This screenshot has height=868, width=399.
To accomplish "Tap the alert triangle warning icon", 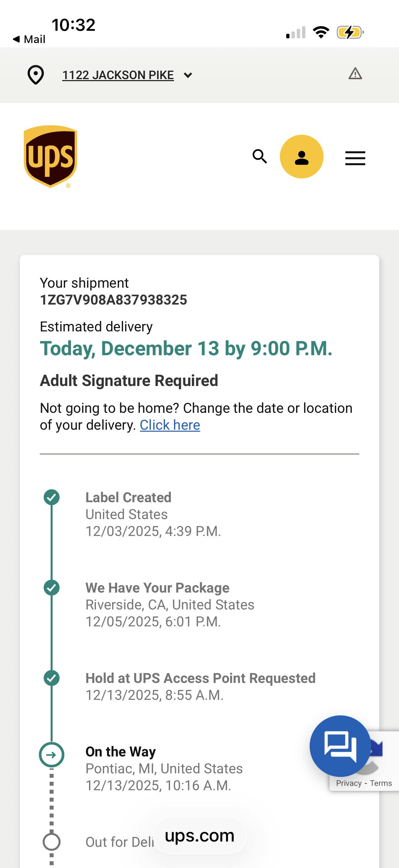I will pos(355,73).
